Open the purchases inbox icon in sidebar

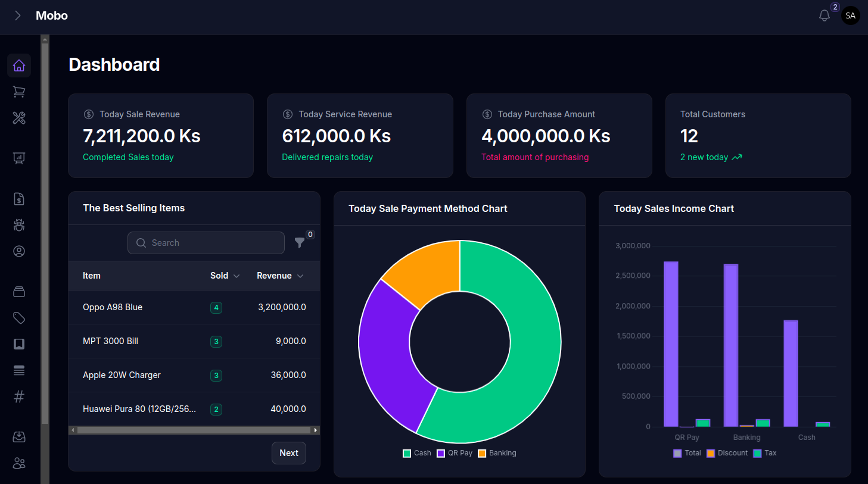19,436
